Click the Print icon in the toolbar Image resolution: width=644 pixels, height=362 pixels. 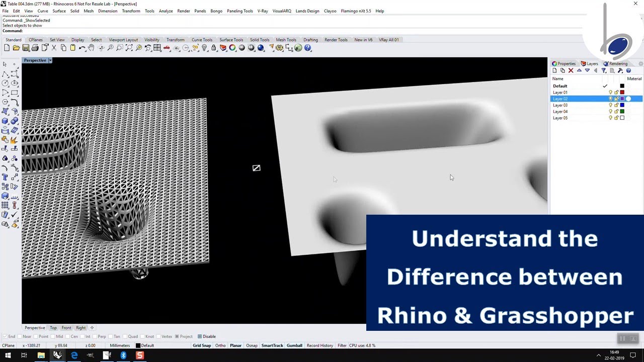point(35,48)
